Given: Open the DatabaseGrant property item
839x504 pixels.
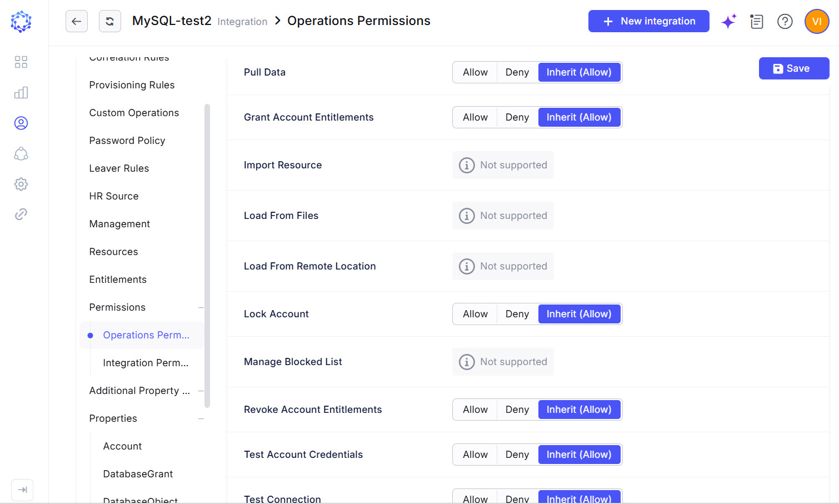Looking at the screenshot, I should coord(138,474).
